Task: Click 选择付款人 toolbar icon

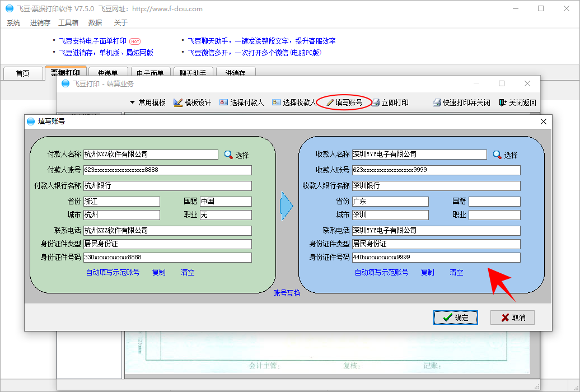Action: pos(224,102)
